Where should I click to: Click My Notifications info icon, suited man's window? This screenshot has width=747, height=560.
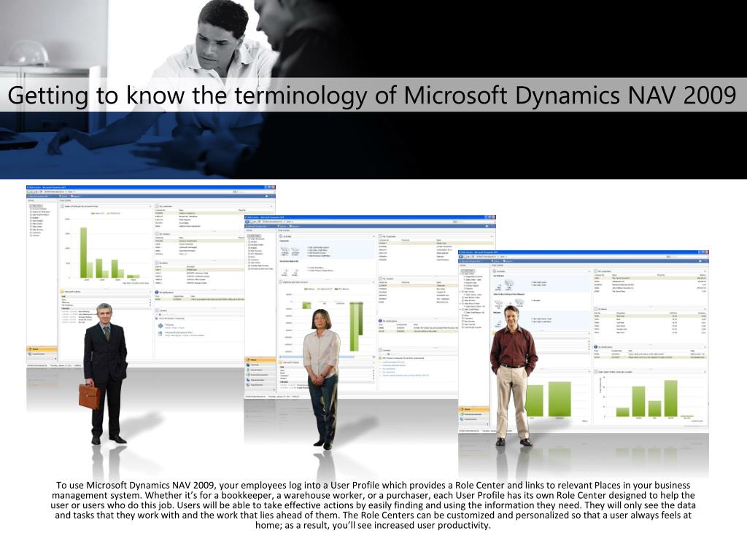(x=158, y=292)
